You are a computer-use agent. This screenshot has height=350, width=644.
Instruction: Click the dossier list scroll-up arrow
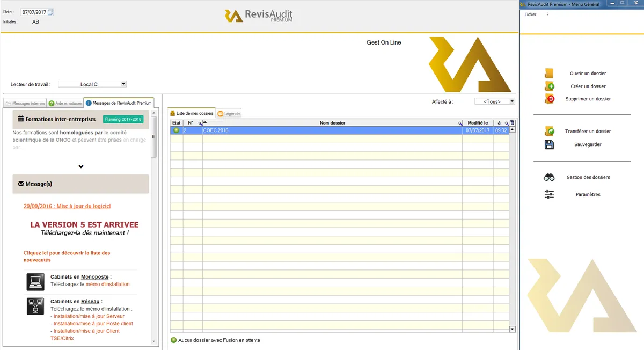point(512,129)
